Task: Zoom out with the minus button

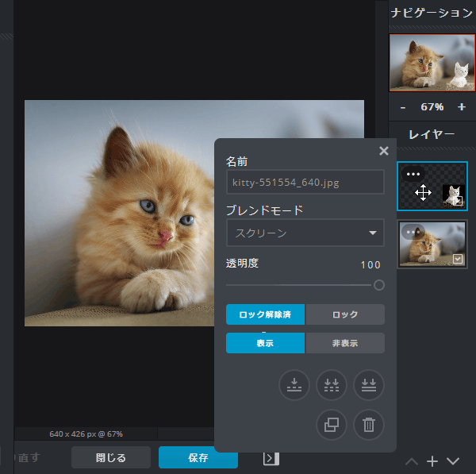Action: [x=403, y=107]
